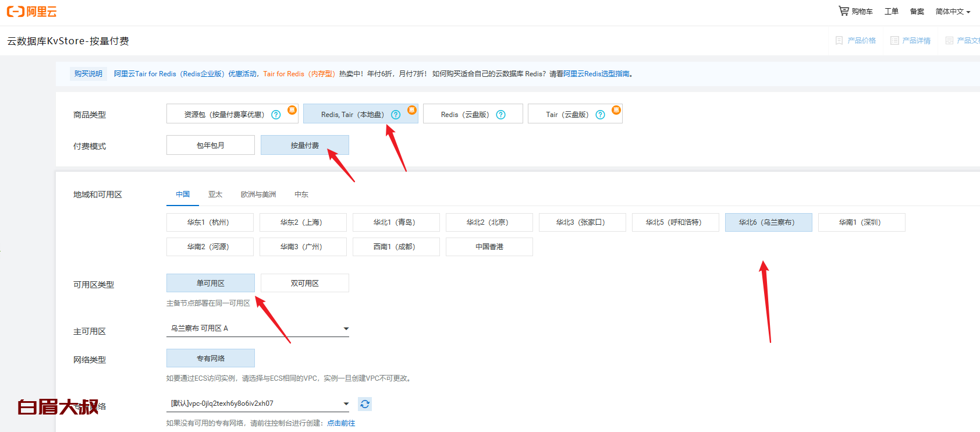
Task: Switch to the 亚太 region tab
Action: 215,194
